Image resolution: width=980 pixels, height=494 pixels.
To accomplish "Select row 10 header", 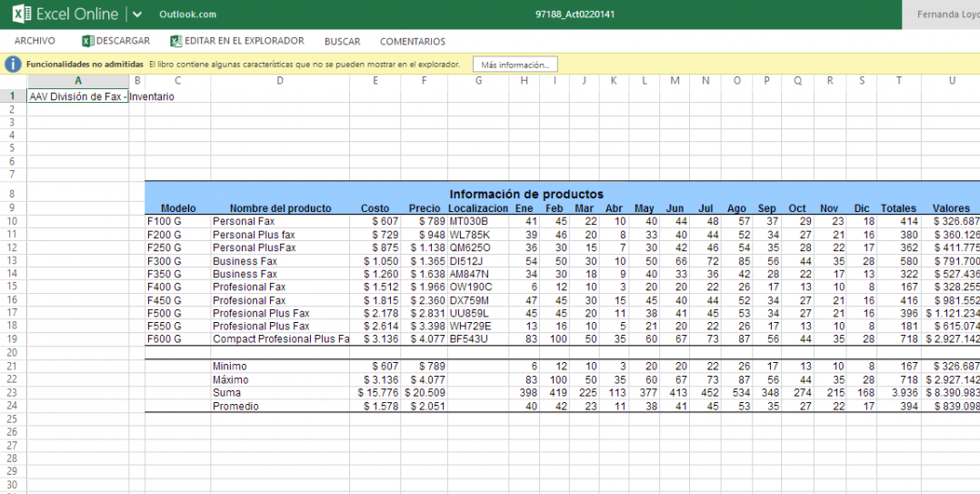I will pyautogui.click(x=13, y=221).
